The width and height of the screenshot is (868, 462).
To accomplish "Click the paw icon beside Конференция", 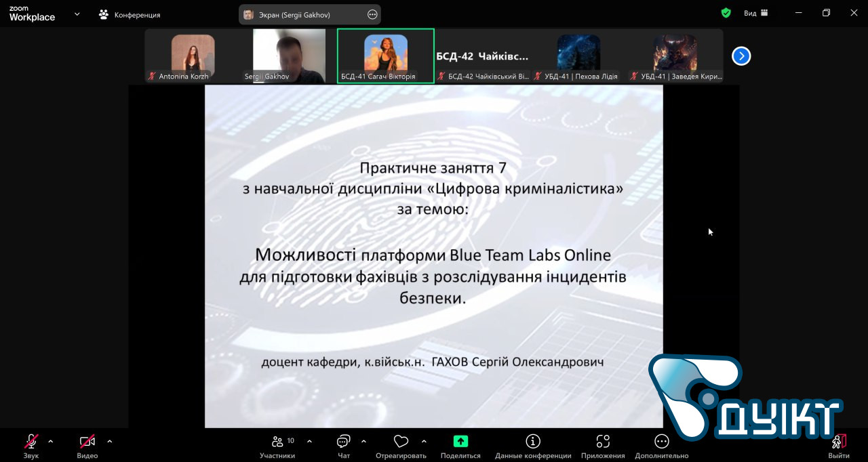I will (x=104, y=14).
